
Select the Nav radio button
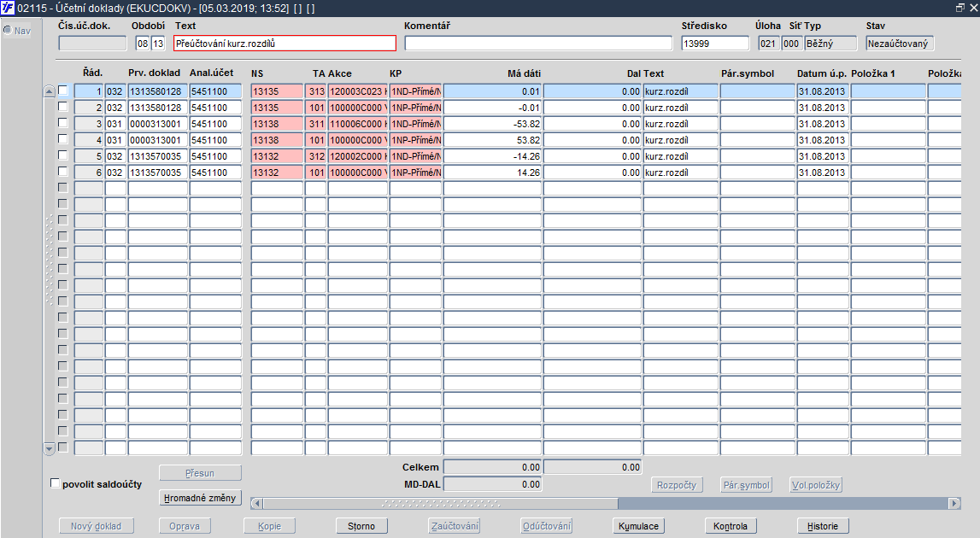click(9, 30)
